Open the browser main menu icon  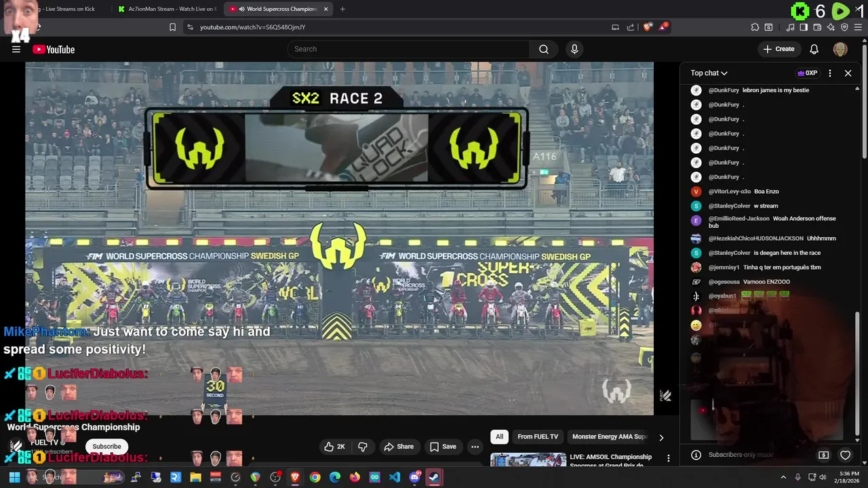[x=858, y=27]
